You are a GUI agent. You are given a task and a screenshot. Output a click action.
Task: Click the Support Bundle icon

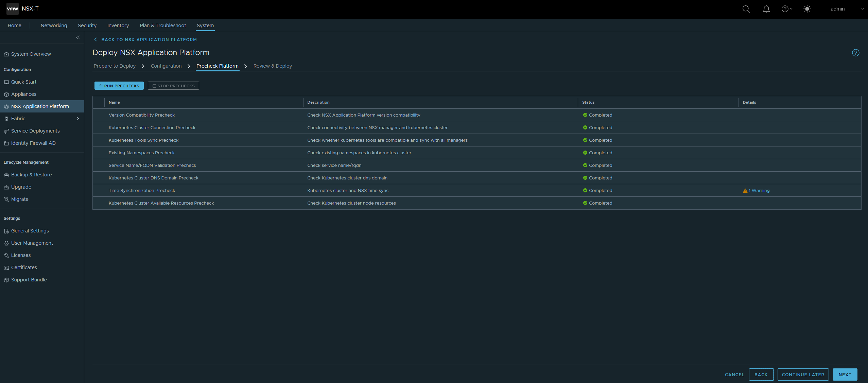[x=6, y=280]
